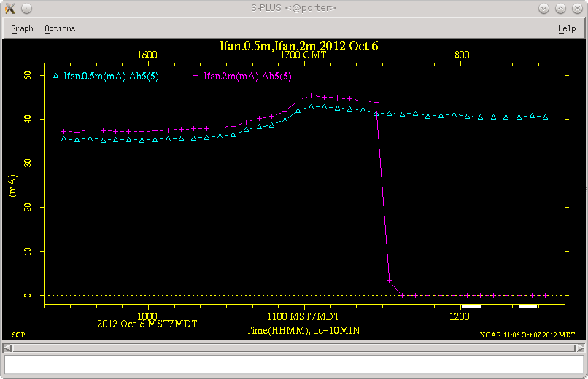Close the S-PLUS window
The image size is (588, 379).
click(576, 8)
